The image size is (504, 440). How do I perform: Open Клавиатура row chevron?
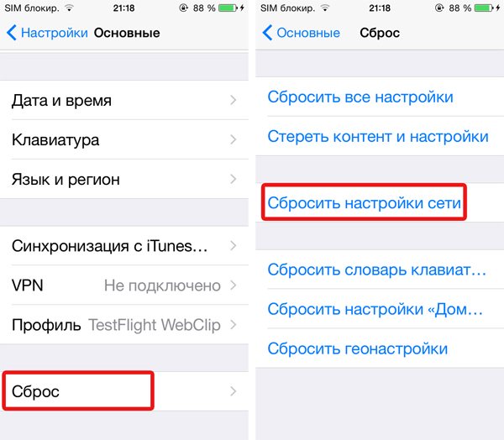coord(234,140)
